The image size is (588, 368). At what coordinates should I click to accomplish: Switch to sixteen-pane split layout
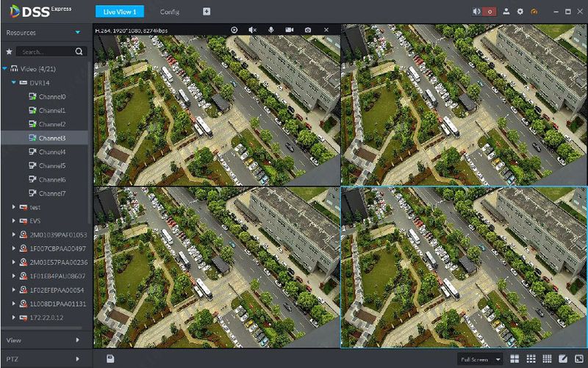pos(547,359)
